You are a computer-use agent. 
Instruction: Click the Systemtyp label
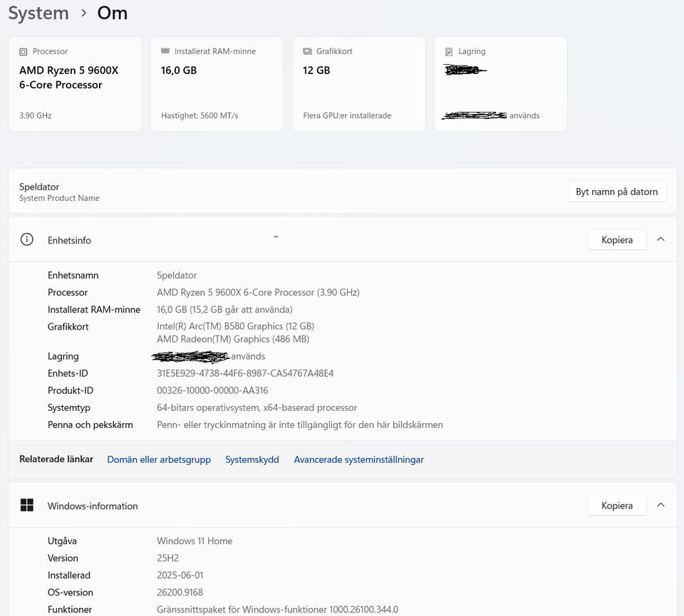[x=69, y=407]
